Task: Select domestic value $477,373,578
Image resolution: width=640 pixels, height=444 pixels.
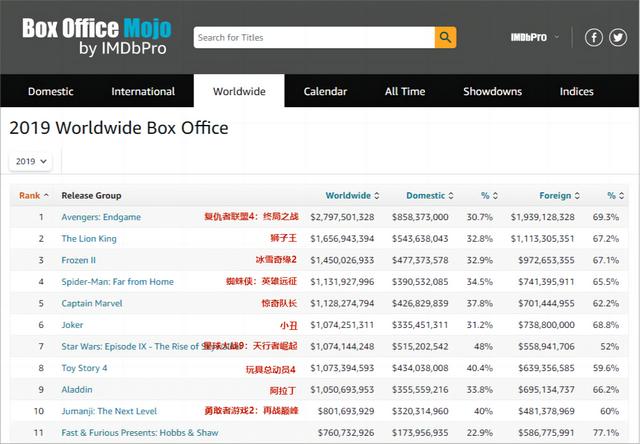Action: (x=420, y=260)
